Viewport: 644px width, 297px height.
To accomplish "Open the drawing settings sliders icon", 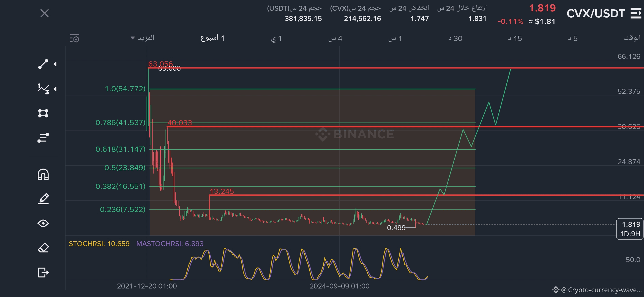I will click(43, 138).
